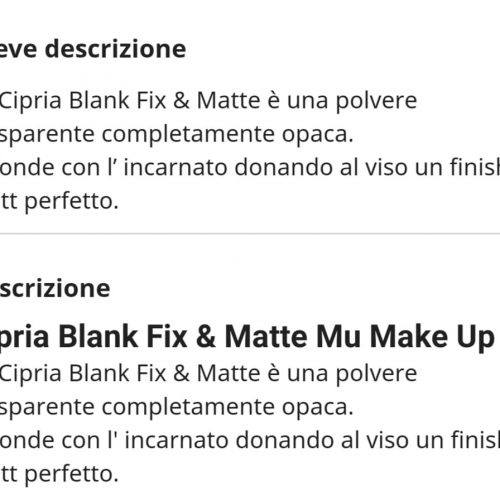Click the 'Breve descrizione' section heading

[93, 49]
